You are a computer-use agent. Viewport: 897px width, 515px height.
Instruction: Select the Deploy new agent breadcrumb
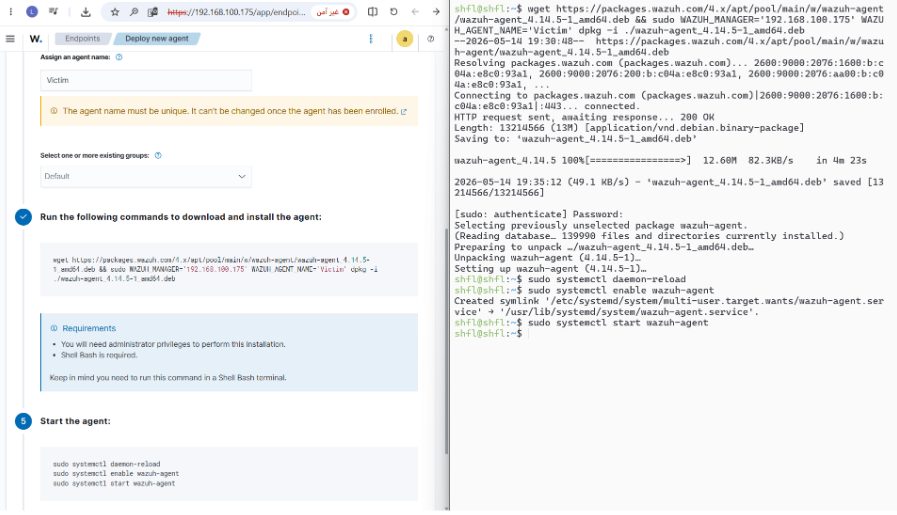point(157,38)
